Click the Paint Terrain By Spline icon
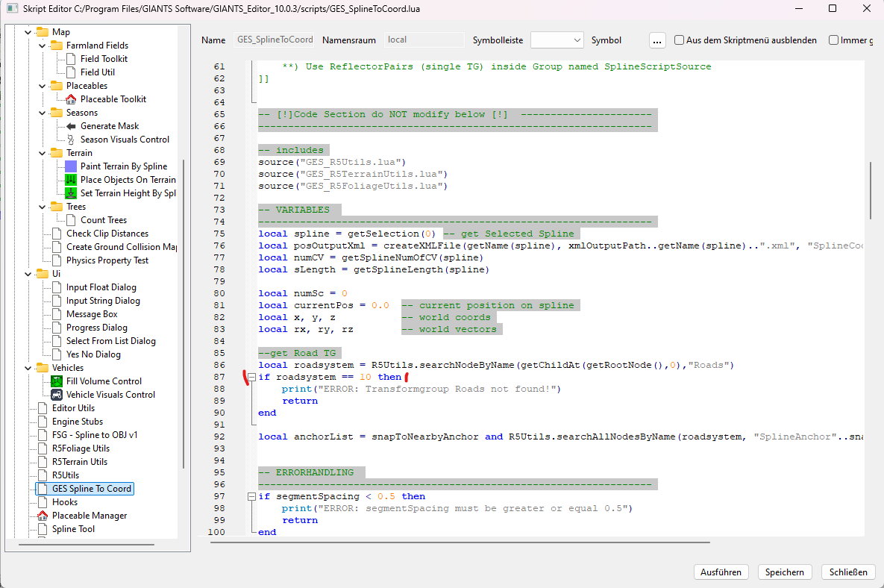 71,166
